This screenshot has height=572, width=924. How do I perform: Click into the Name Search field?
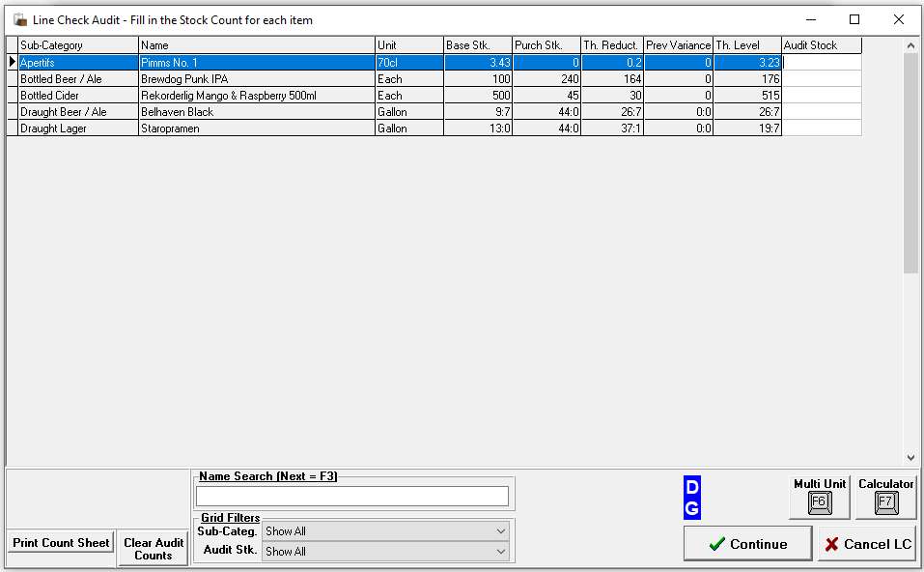(x=351, y=496)
